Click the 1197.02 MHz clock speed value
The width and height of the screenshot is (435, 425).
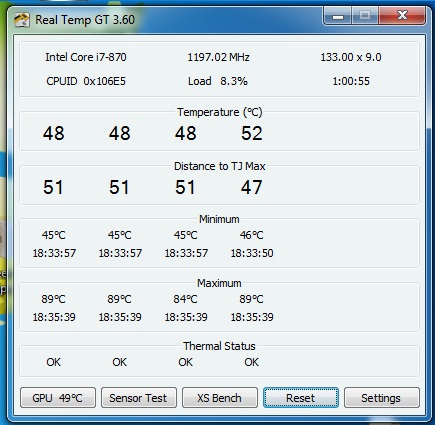pyautogui.click(x=218, y=57)
